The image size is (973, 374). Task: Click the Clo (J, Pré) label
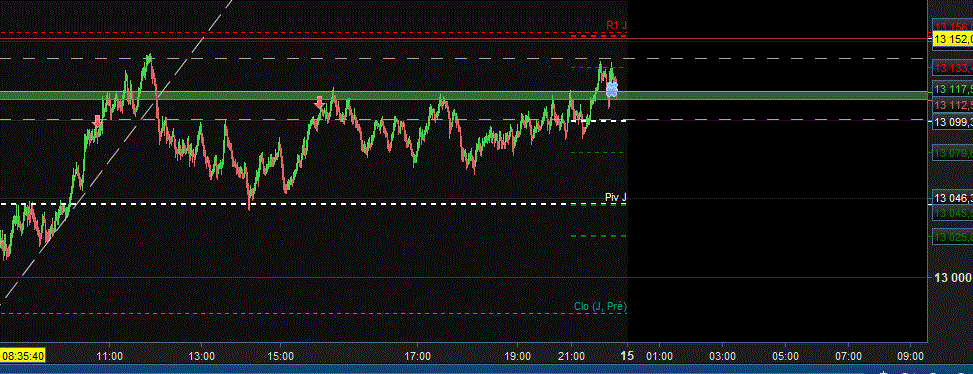[600, 306]
